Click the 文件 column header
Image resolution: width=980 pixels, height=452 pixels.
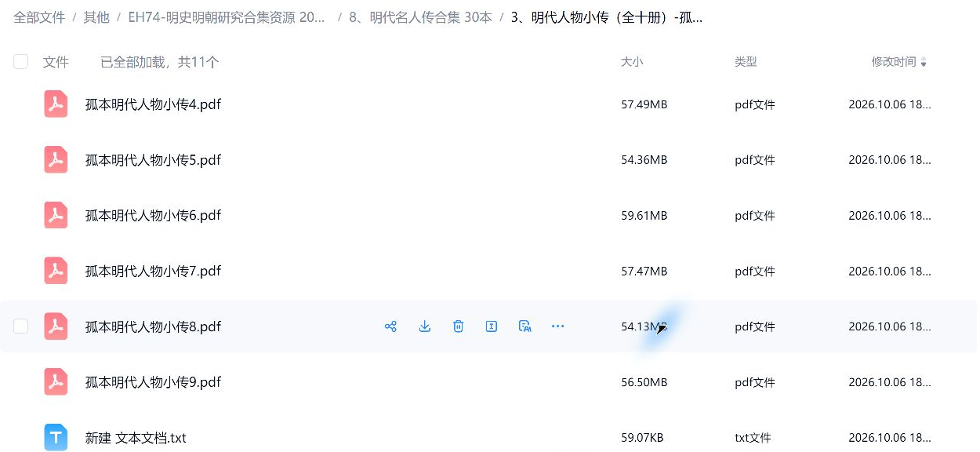56,62
